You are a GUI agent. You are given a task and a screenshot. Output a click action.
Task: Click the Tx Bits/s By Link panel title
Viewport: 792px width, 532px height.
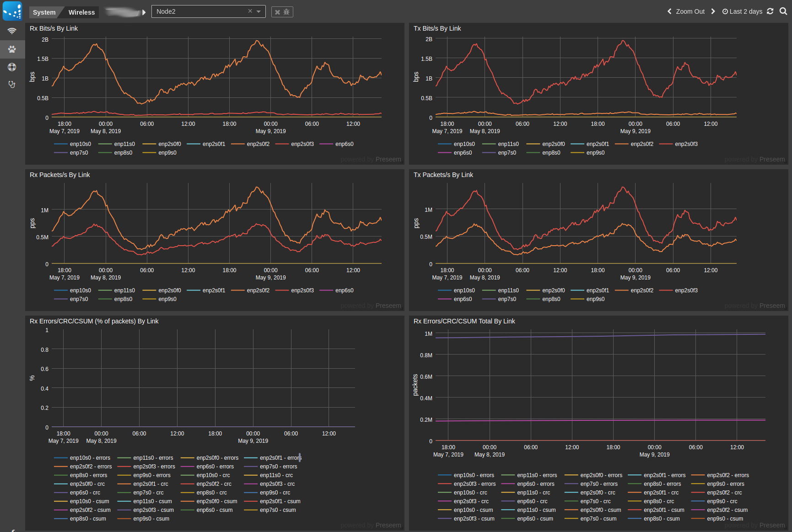tap(437, 28)
